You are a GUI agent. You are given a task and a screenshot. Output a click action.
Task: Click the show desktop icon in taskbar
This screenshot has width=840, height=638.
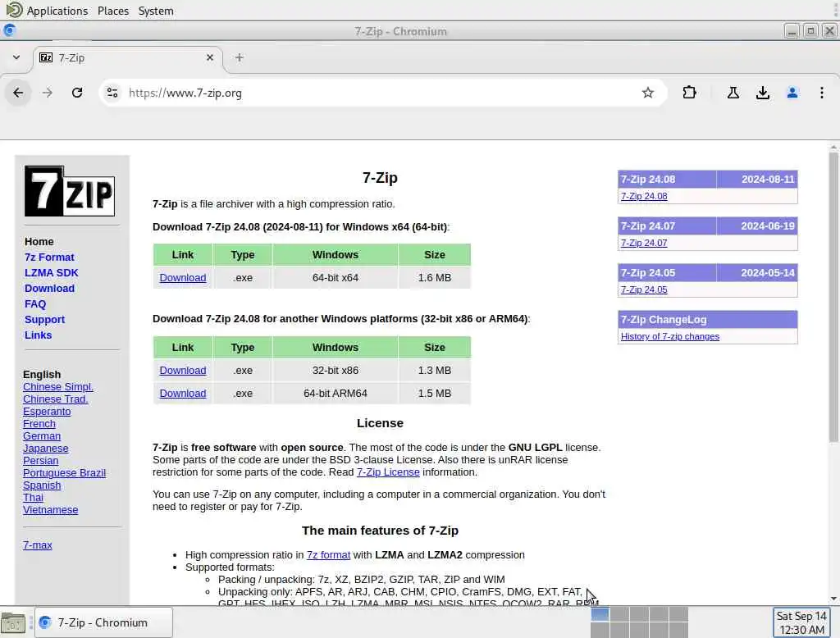click(13, 623)
